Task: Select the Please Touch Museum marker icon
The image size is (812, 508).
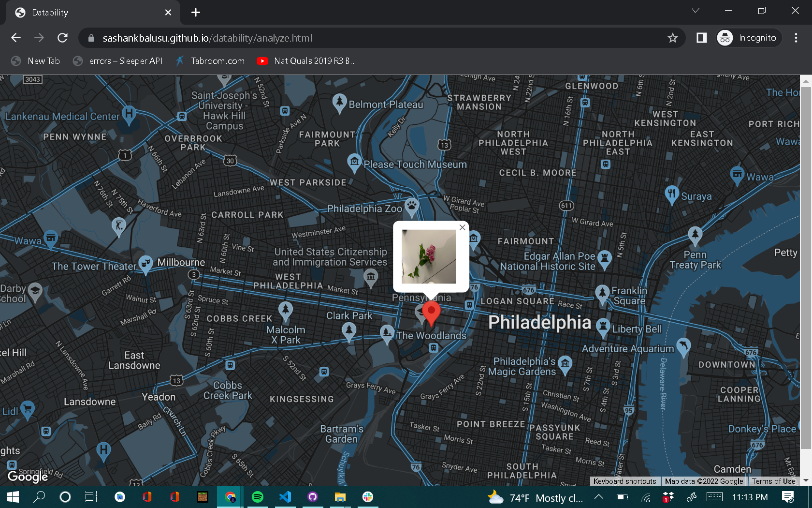Action: click(355, 163)
